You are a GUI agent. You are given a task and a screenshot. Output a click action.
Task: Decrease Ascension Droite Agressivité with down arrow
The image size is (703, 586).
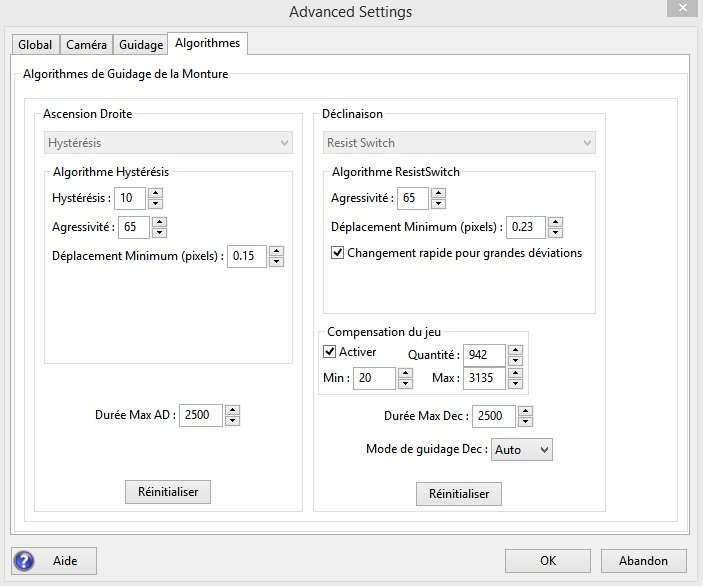click(x=159, y=232)
